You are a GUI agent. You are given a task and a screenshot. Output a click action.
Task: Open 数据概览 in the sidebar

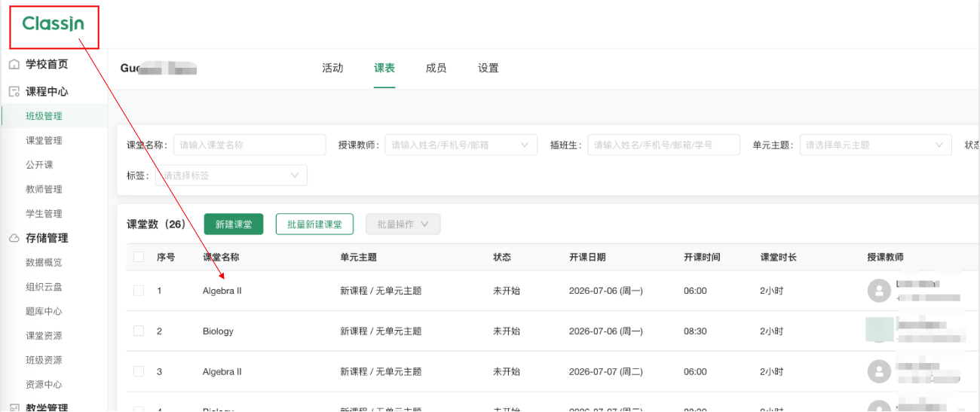coord(44,263)
